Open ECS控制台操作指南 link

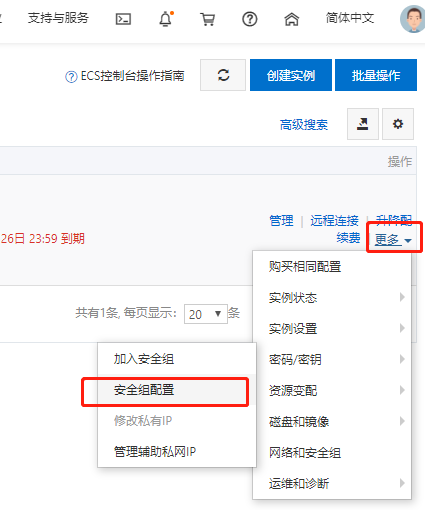click(132, 76)
